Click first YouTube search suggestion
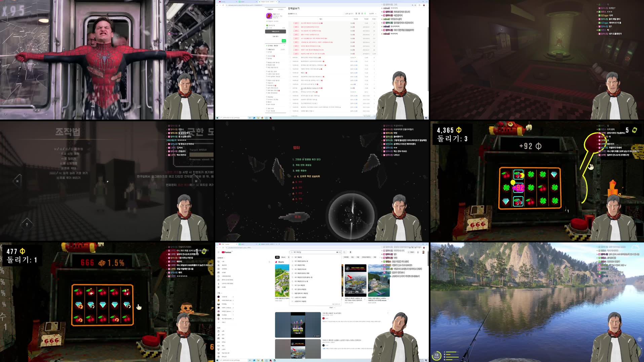This screenshot has height=362, width=644. click(298, 257)
